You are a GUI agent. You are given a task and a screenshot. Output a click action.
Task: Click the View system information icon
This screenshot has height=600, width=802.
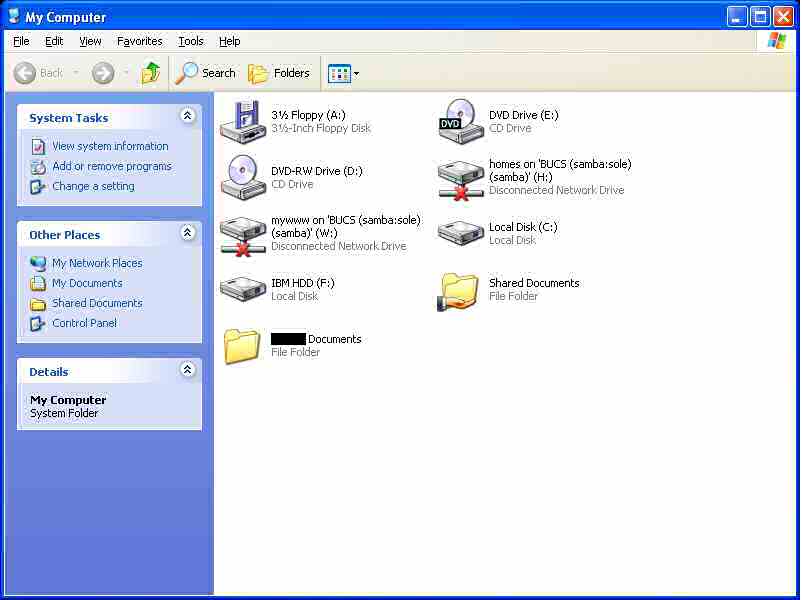(x=38, y=146)
